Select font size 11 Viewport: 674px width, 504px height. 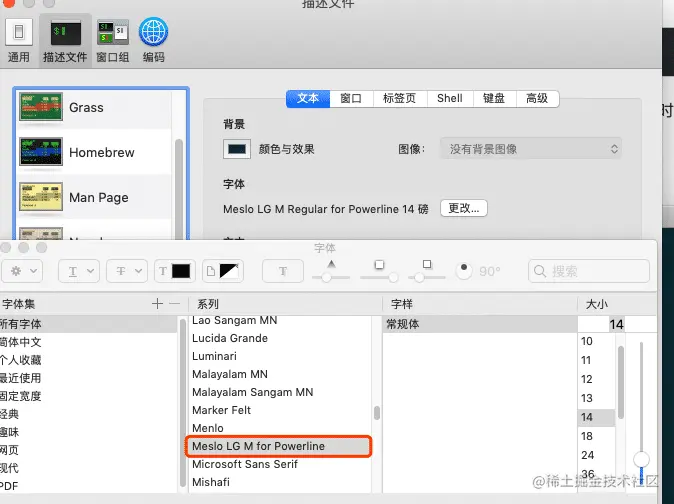(x=596, y=360)
